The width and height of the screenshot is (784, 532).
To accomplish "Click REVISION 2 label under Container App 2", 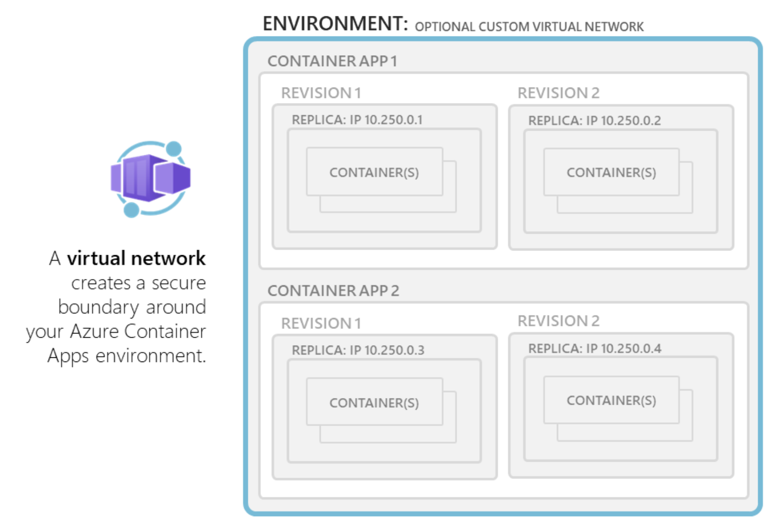I will [558, 321].
